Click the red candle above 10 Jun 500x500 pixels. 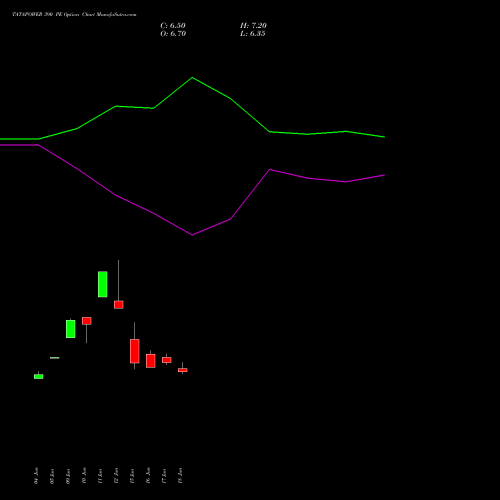pos(87,321)
